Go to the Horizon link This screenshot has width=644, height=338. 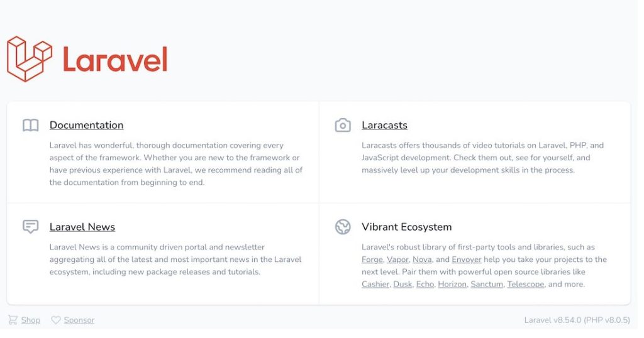coord(452,285)
